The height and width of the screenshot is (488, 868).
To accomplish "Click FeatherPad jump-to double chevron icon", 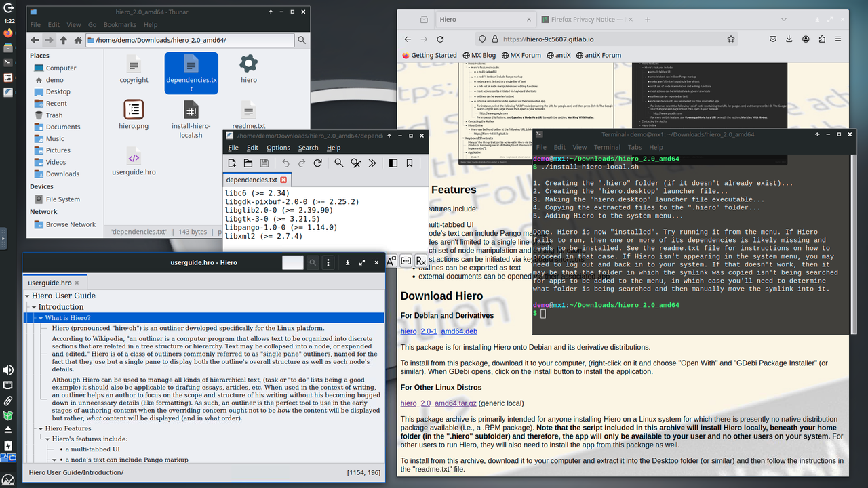I will click(x=372, y=163).
